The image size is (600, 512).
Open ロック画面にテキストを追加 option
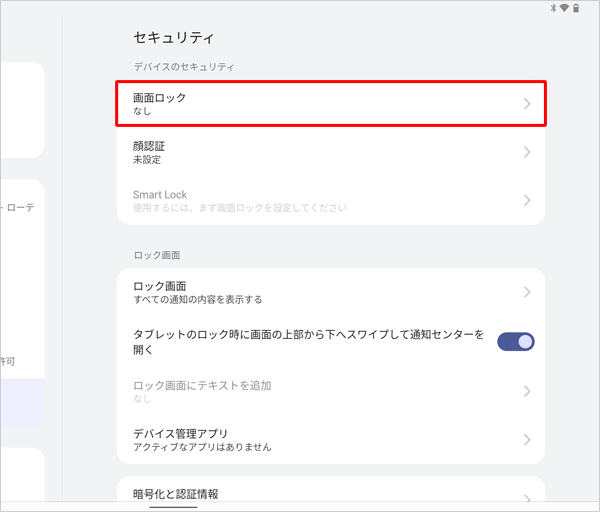click(x=331, y=391)
